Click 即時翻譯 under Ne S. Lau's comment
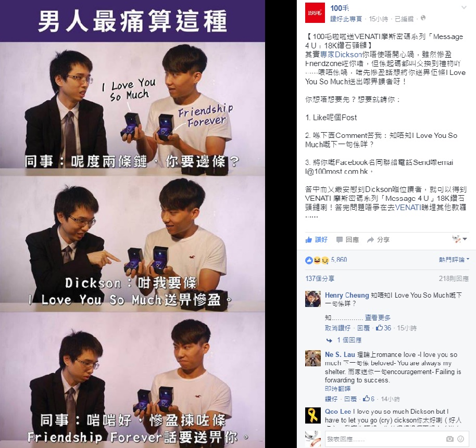Viewport: 476px width, 448px height. tap(337, 389)
